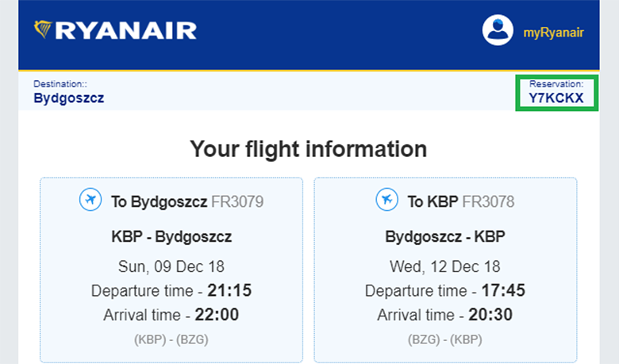Click the Wed, 12 Dec 18 date
This screenshot has height=364, width=619.
(445, 264)
